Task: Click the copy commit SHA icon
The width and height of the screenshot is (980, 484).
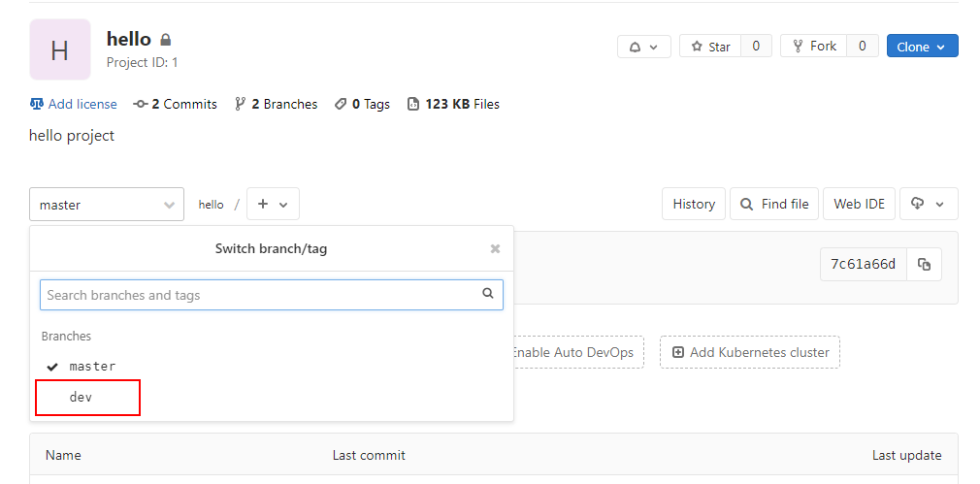Action: pos(924,264)
